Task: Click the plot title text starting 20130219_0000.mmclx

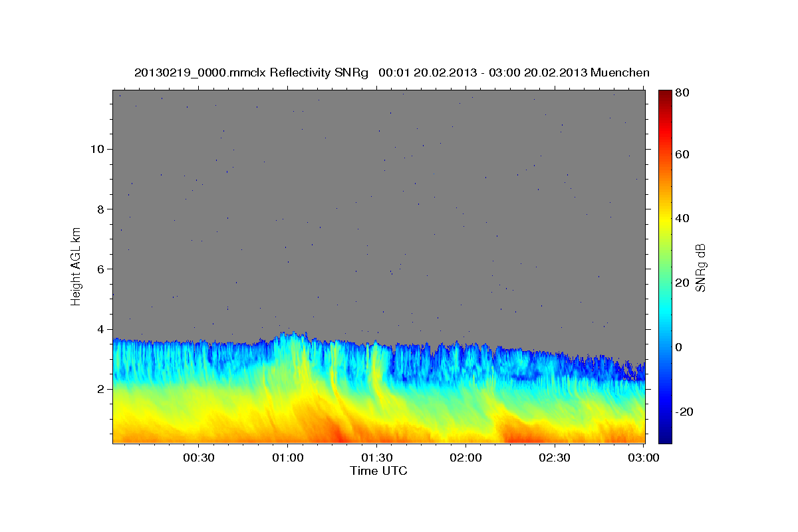Action: click(x=392, y=72)
